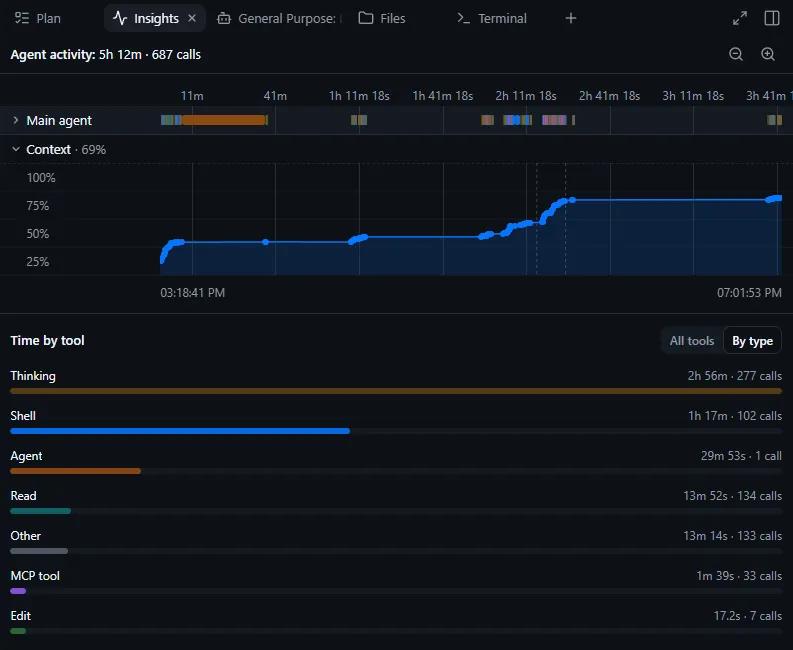Click the Files folder icon

tap(366, 19)
